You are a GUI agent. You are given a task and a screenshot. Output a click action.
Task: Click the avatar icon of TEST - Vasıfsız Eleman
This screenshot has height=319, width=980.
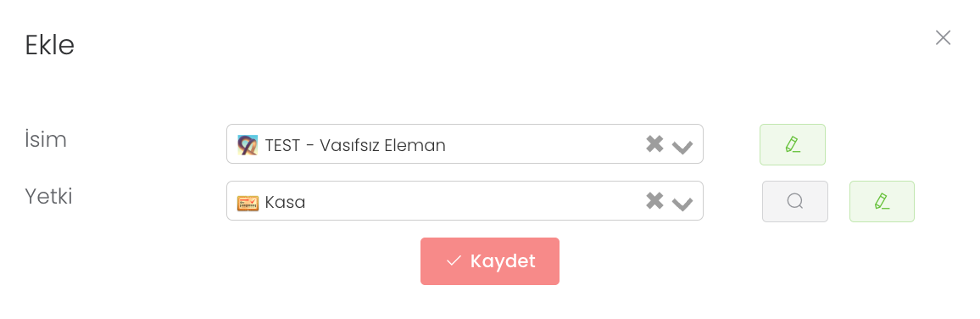248,145
